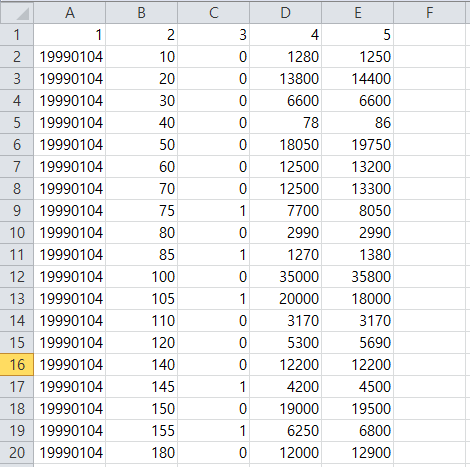Click cell D19 with value 6250
The height and width of the screenshot is (467, 470).
tap(286, 431)
